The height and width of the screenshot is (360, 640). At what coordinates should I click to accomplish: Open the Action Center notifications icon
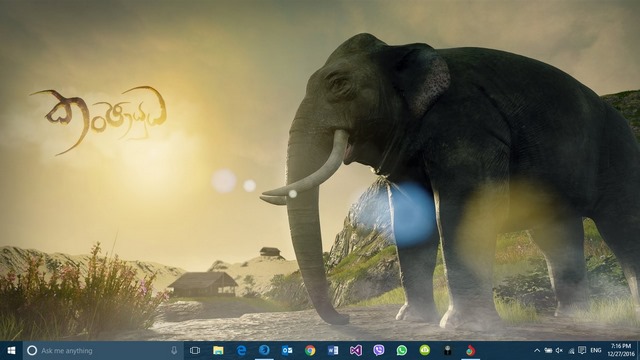(x=582, y=351)
